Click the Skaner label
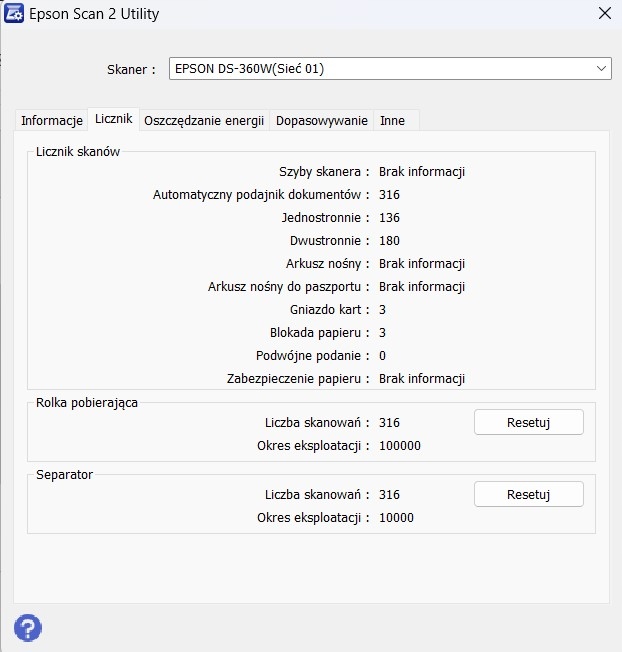 point(131,69)
